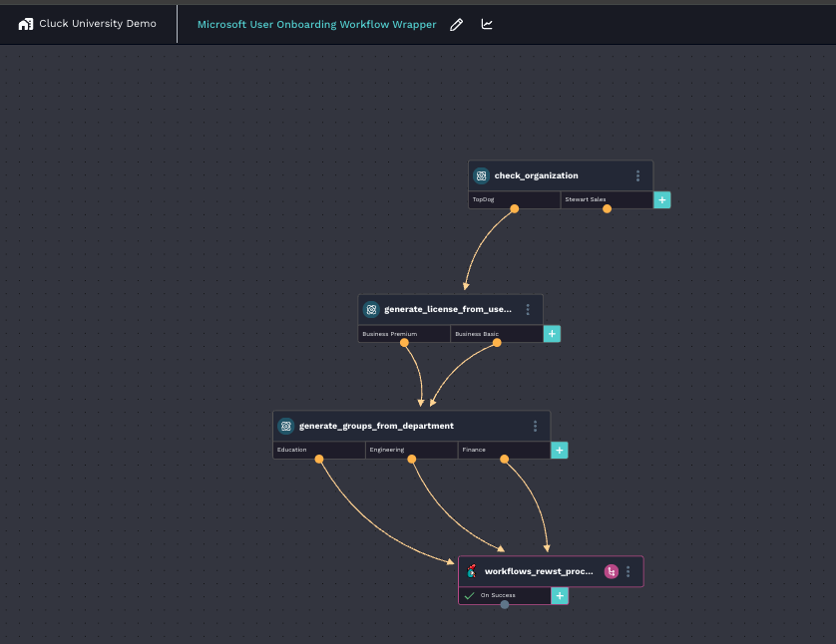The image size is (836, 644).
Task: Select the Business Premium transition label
Action: [390, 334]
